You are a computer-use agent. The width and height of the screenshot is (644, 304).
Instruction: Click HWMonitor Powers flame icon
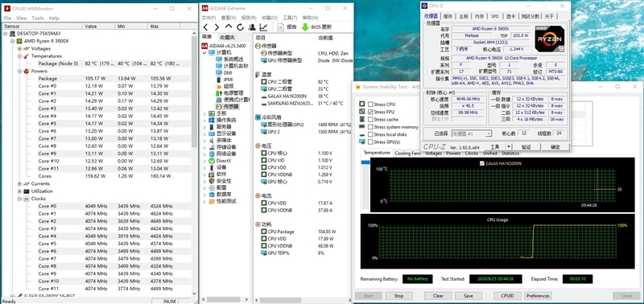click(x=27, y=71)
